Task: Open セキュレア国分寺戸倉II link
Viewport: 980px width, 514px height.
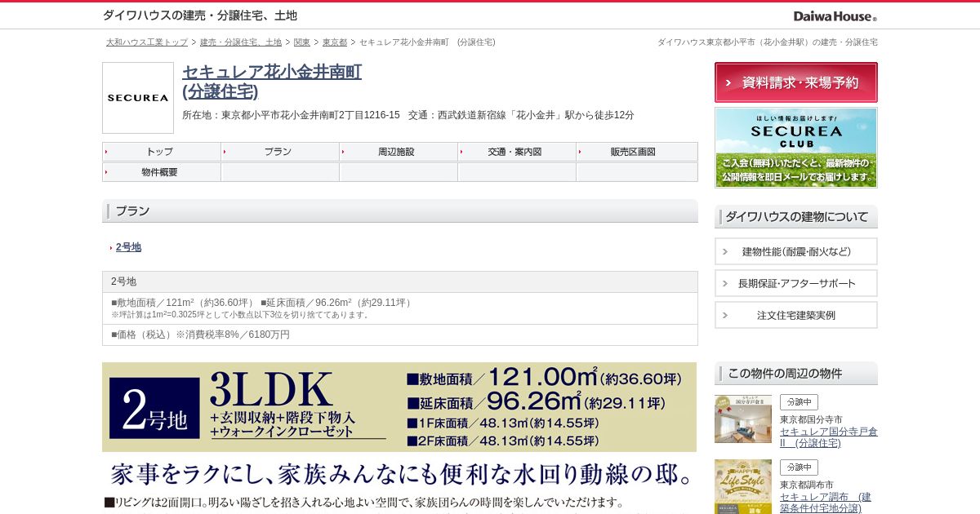Action: click(x=829, y=437)
